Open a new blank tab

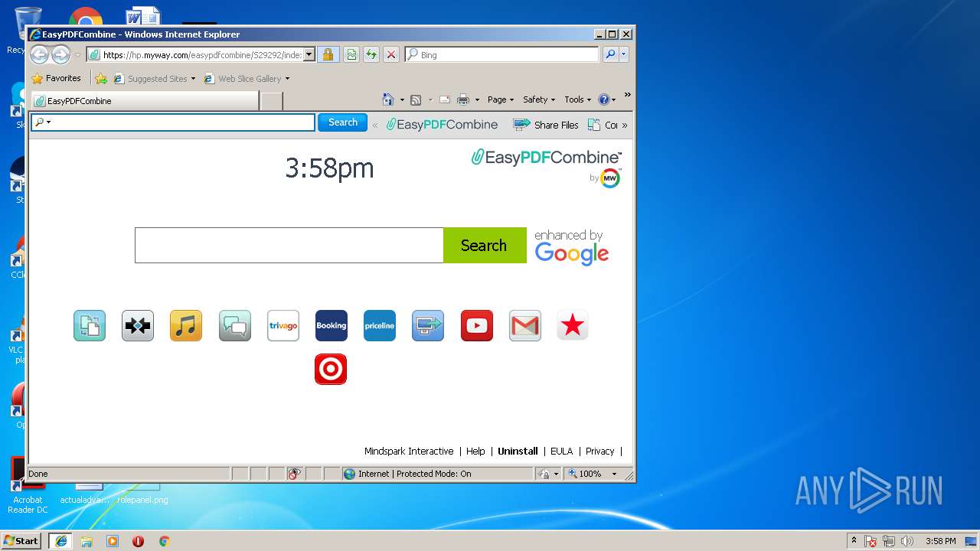pyautogui.click(x=272, y=100)
